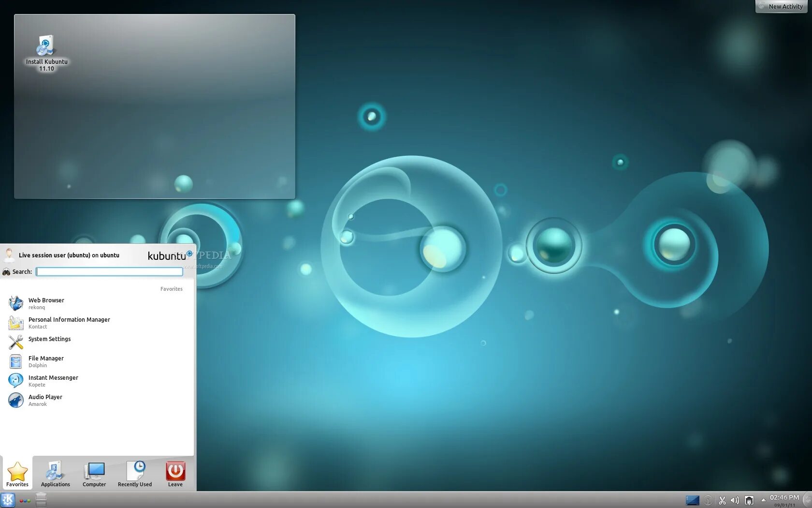Open the Klipper clipboard scissors icon
Image resolution: width=812 pixels, height=508 pixels.
pyautogui.click(x=722, y=501)
